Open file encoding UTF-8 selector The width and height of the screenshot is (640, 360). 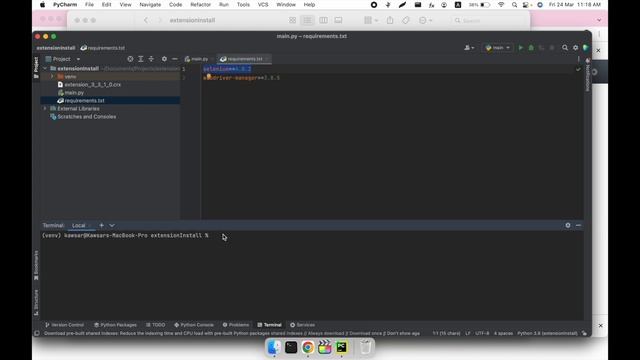482,333
